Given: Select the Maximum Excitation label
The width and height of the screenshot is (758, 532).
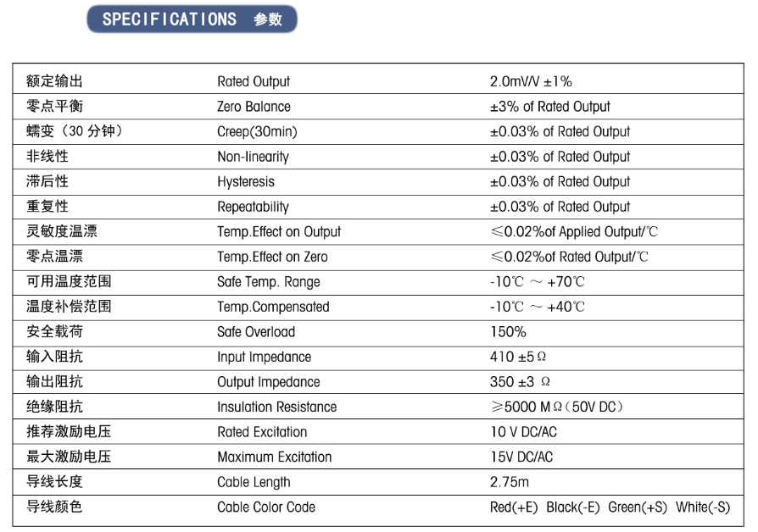Looking at the screenshot, I should [274, 457].
